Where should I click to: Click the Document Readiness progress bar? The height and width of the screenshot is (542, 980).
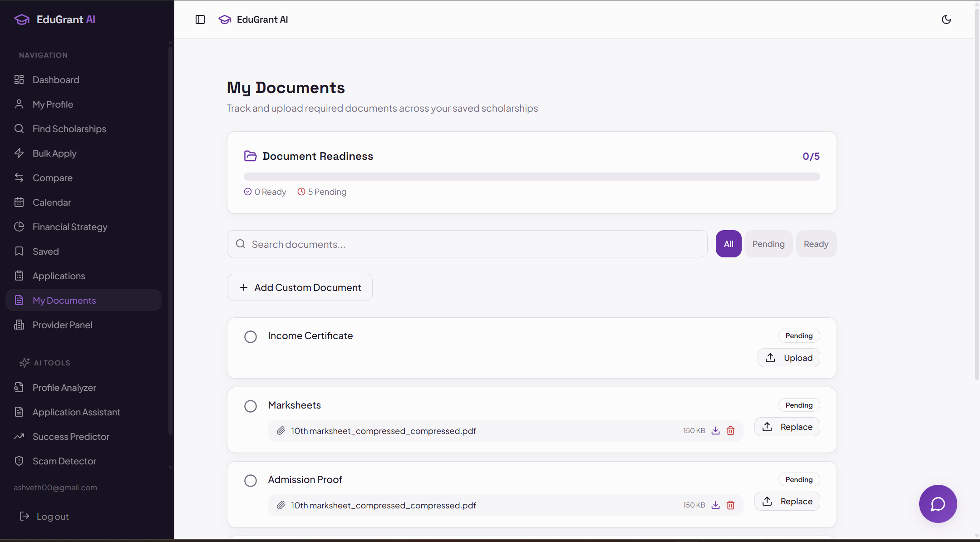point(532,177)
